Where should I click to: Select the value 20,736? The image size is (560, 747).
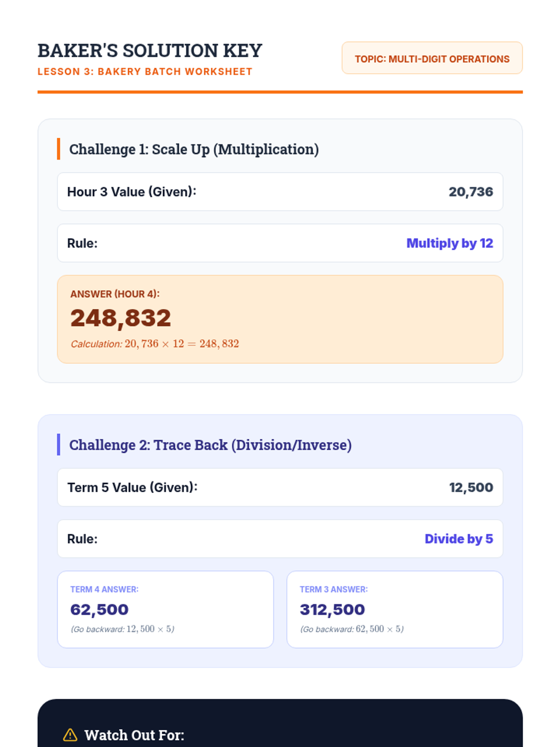point(470,192)
